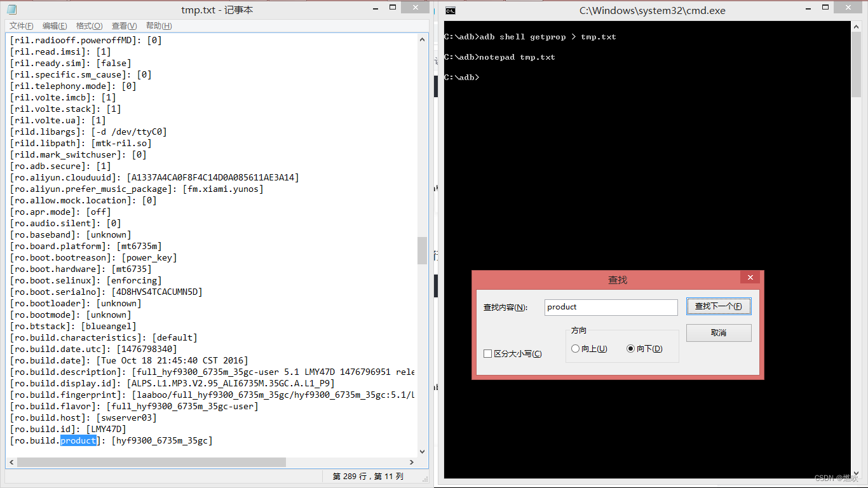Click the [ro.baseband]: [unknown] line

click(x=71, y=234)
